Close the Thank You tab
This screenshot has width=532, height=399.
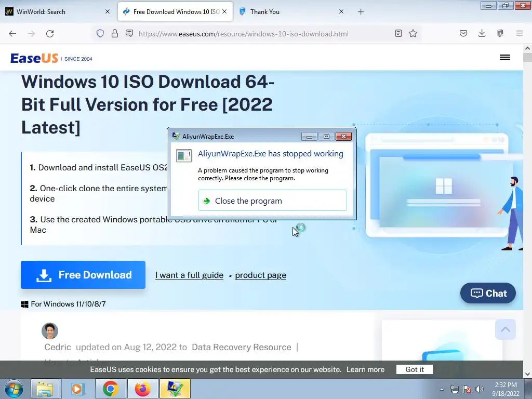point(341,11)
